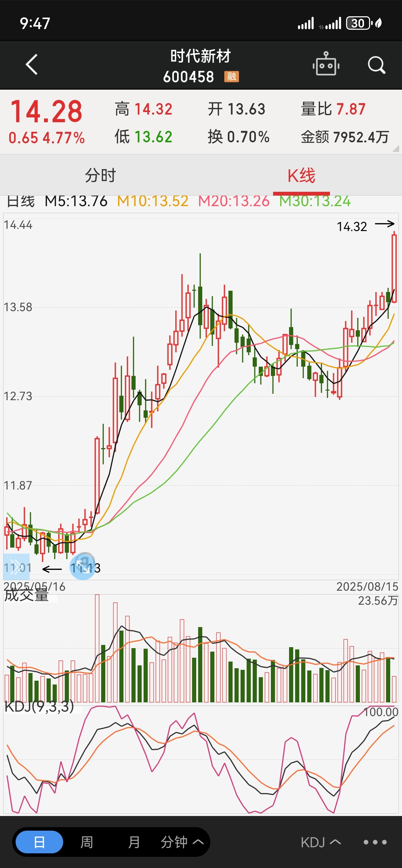Image resolution: width=402 pixels, height=868 pixels.
Task: Tap the 成交量 volume panel label
Action: tap(26, 595)
